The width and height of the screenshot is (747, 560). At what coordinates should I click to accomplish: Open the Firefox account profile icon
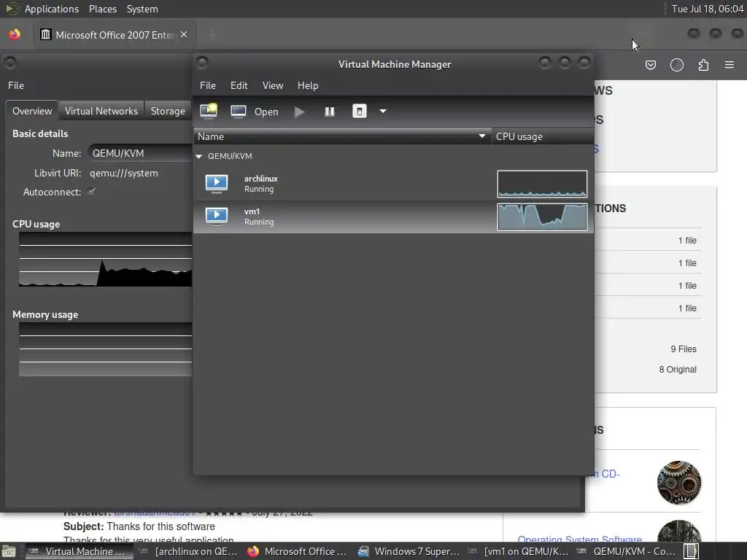coord(677,65)
